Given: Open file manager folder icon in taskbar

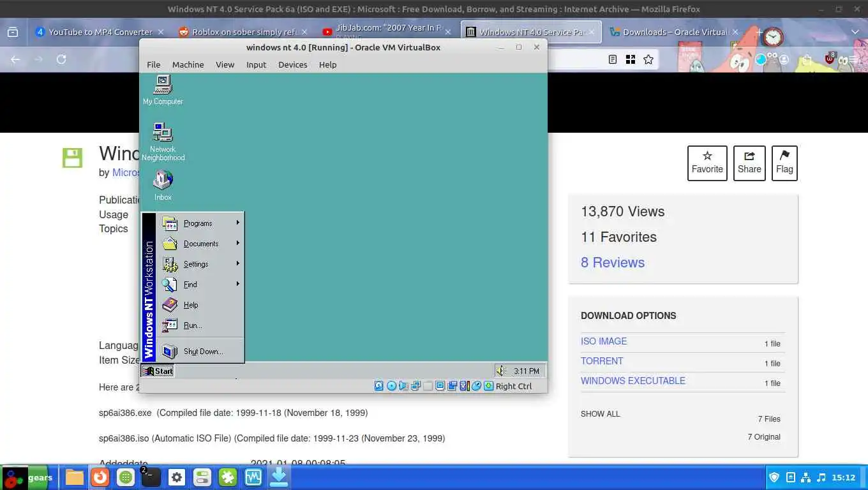Looking at the screenshot, I should tap(75, 477).
